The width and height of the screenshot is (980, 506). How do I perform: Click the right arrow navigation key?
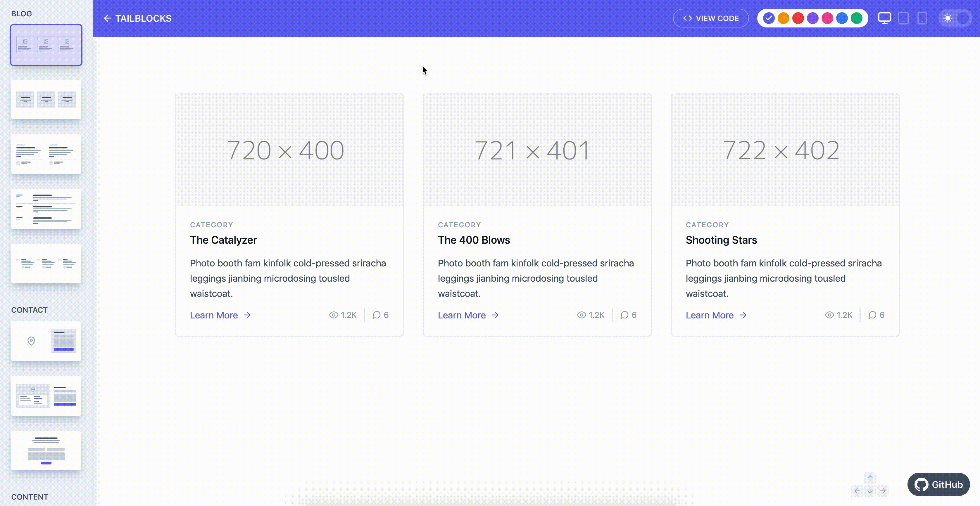(x=883, y=491)
